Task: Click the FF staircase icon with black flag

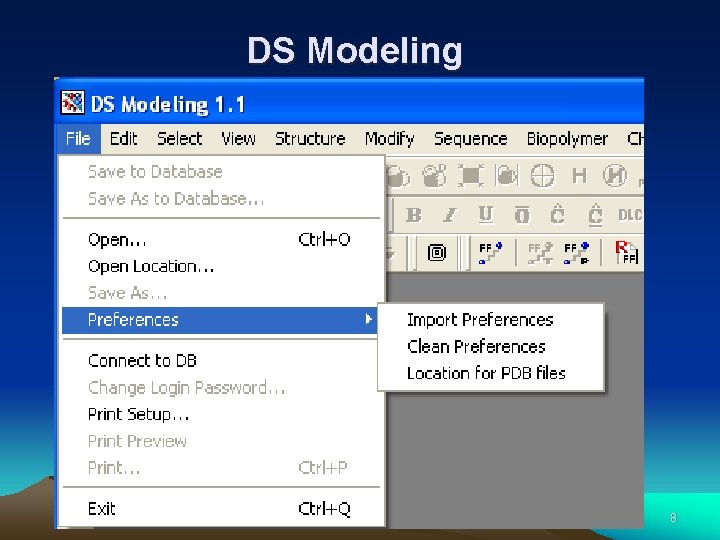Action: pyautogui.click(x=577, y=253)
